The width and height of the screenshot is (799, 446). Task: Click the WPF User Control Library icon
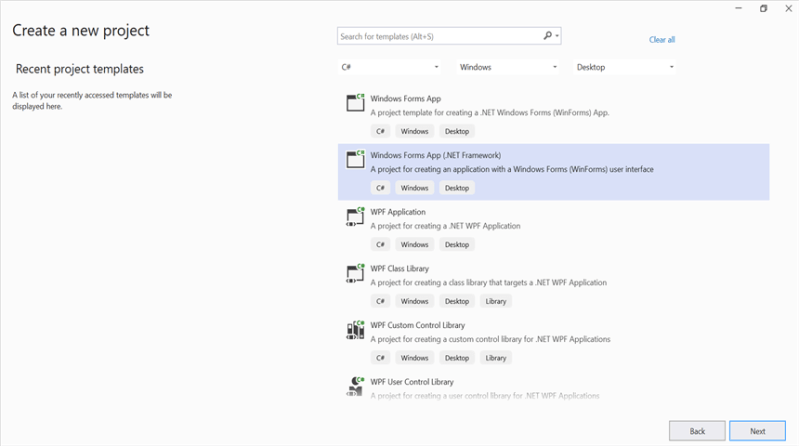[x=355, y=386]
